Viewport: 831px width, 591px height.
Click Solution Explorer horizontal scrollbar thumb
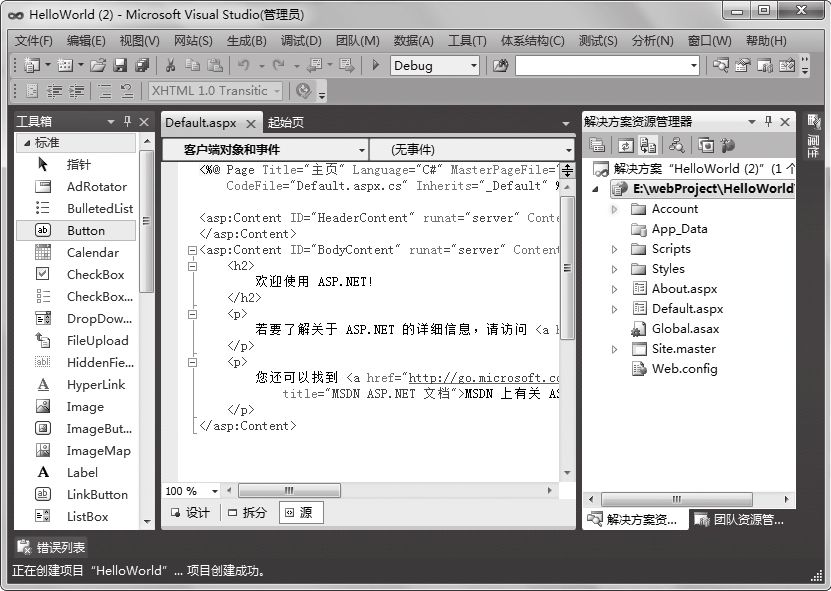(x=677, y=499)
